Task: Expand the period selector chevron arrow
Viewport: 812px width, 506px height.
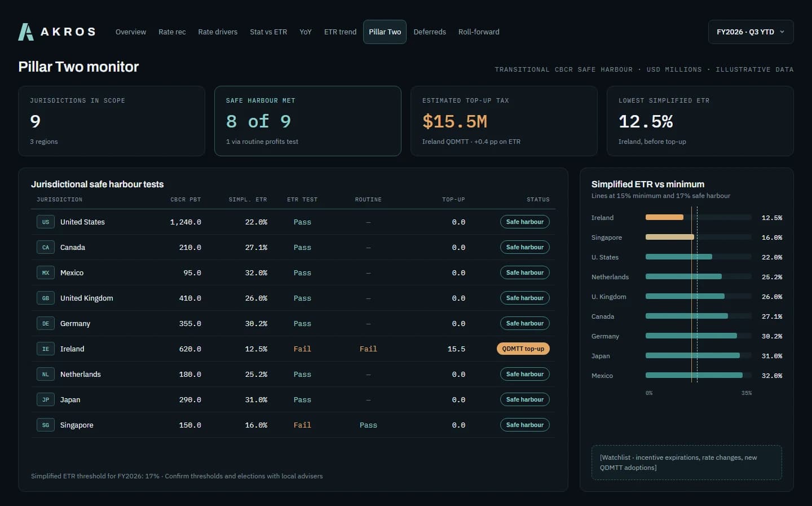Action: click(x=782, y=32)
